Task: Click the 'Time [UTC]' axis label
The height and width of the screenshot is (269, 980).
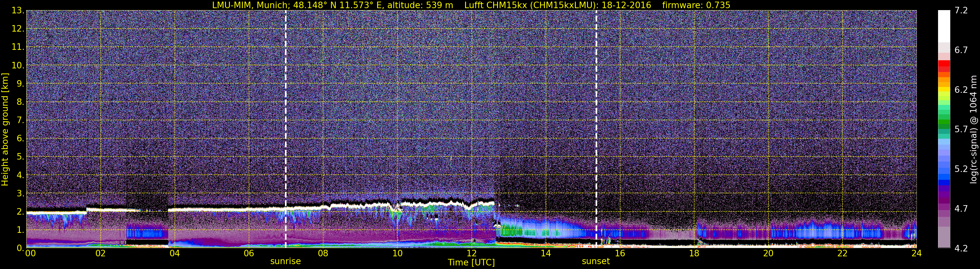Action: (x=471, y=262)
